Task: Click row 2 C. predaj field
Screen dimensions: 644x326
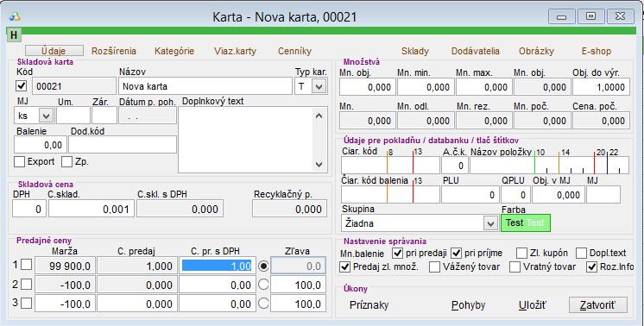Action: coord(137,285)
